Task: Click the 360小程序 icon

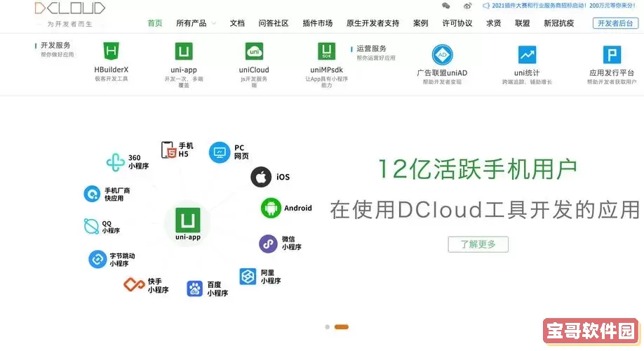Action: click(116, 162)
